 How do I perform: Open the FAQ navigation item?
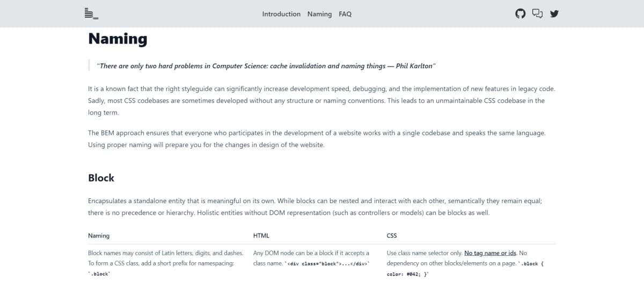345,14
